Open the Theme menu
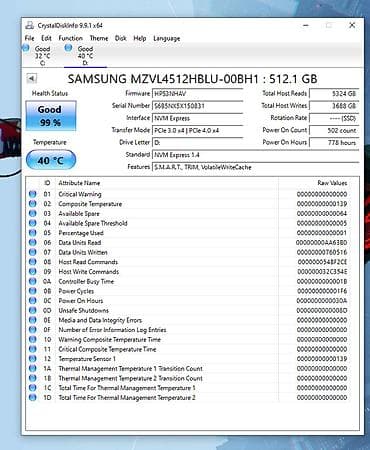The height and width of the screenshot is (450, 370). click(x=99, y=38)
